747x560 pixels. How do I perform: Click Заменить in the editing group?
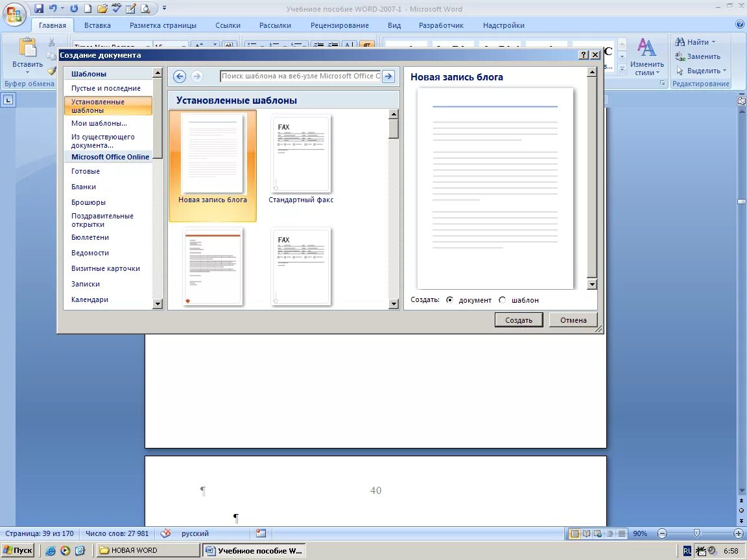pyautogui.click(x=698, y=56)
